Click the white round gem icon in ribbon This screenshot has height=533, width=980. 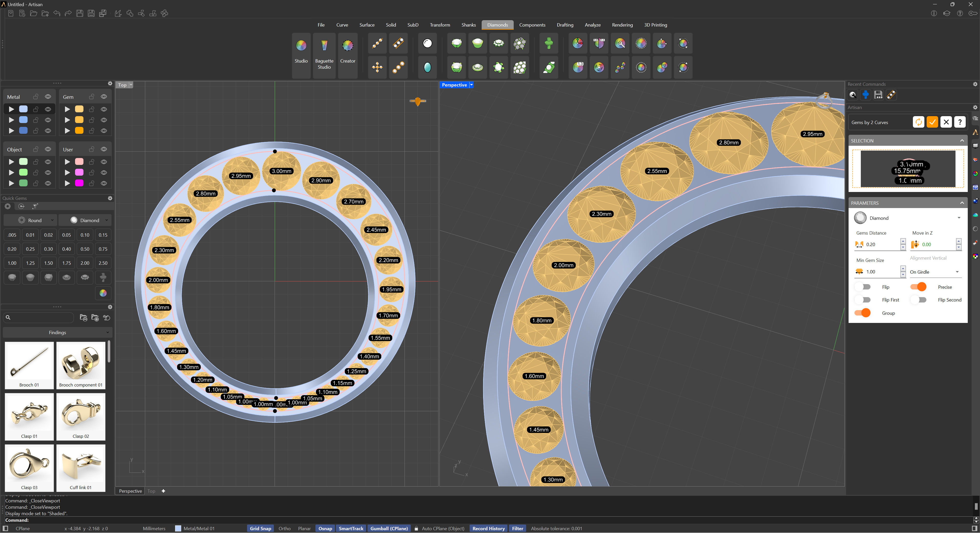coord(428,43)
